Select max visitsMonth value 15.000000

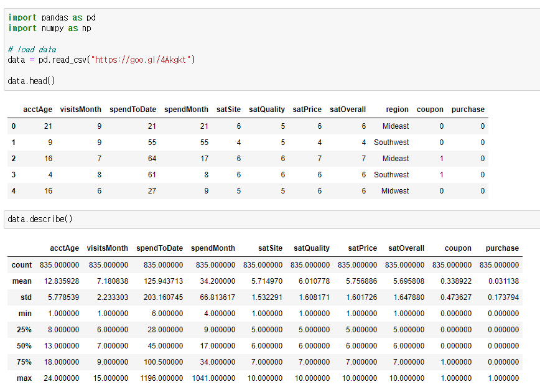(x=111, y=378)
